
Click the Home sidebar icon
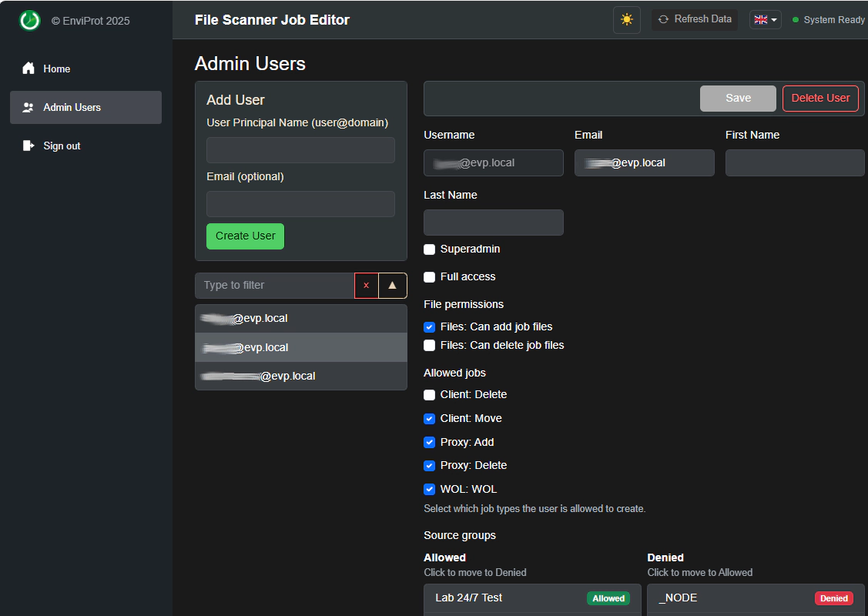pyautogui.click(x=28, y=69)
